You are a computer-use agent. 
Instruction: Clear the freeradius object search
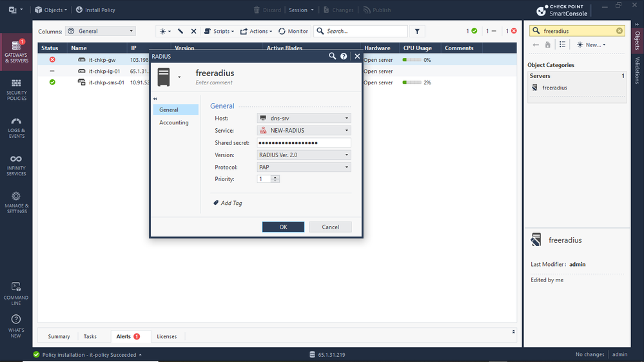[x=620, y=31]
